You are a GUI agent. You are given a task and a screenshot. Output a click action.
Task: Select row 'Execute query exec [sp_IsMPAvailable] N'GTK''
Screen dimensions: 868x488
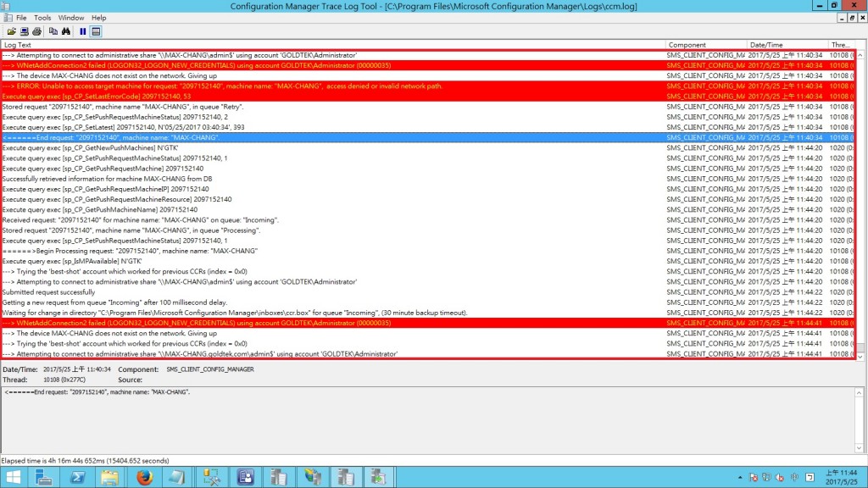click(x=428, y=261)
